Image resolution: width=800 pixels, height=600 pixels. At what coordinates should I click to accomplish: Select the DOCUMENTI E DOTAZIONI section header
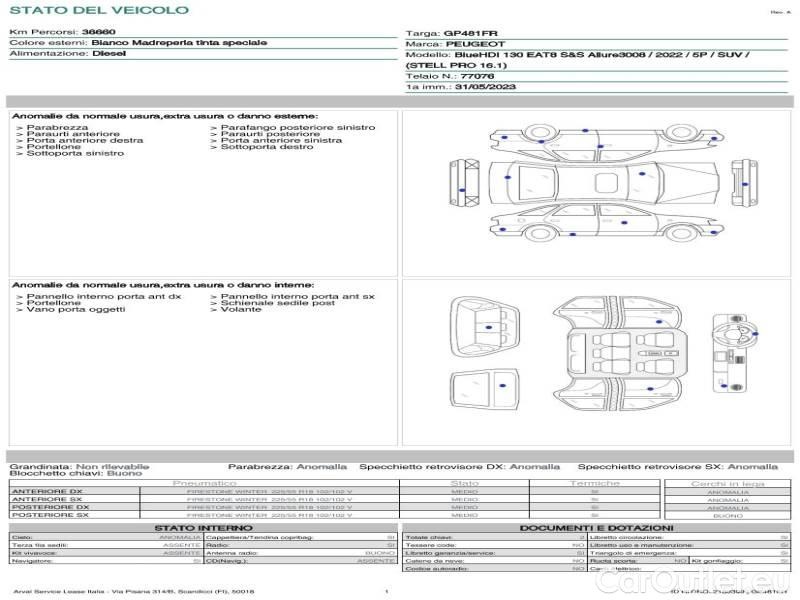click(x=596, y=528)
